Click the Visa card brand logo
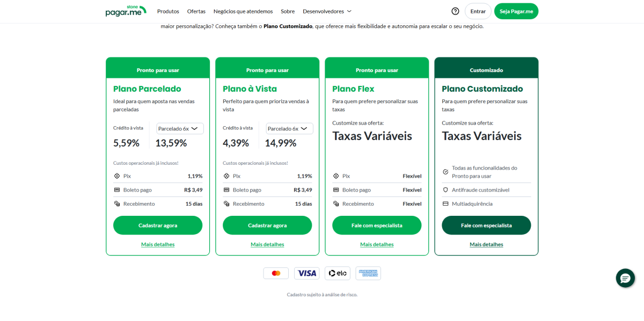Image resolution: width=644 pixels, height=321 pixels. (307, 273)
